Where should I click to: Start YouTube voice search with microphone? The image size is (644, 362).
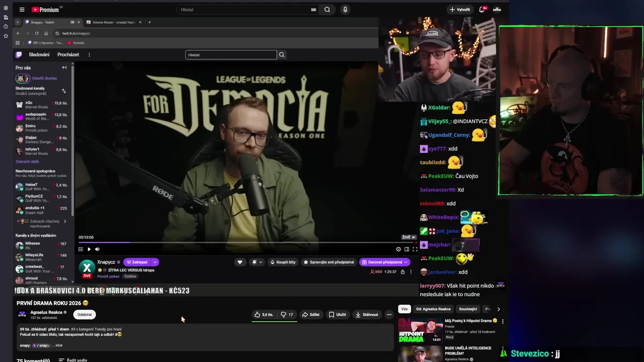click(x=345, y=10)
